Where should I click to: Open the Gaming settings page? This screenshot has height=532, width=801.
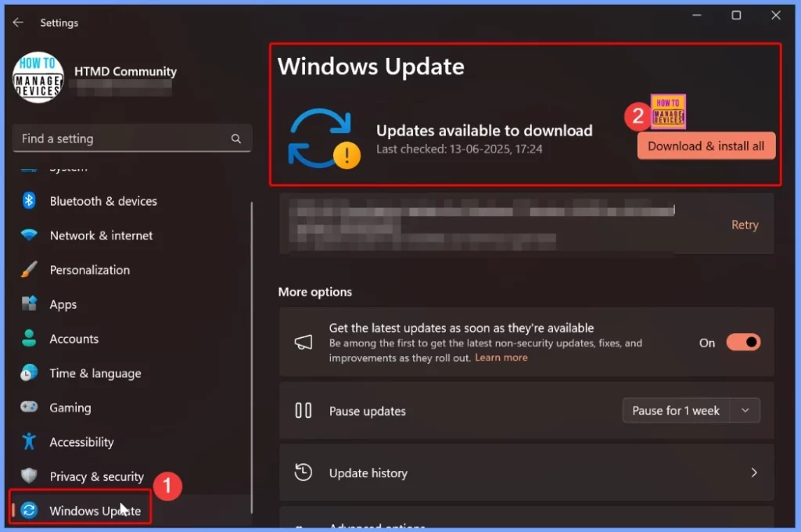pos(70,408)
